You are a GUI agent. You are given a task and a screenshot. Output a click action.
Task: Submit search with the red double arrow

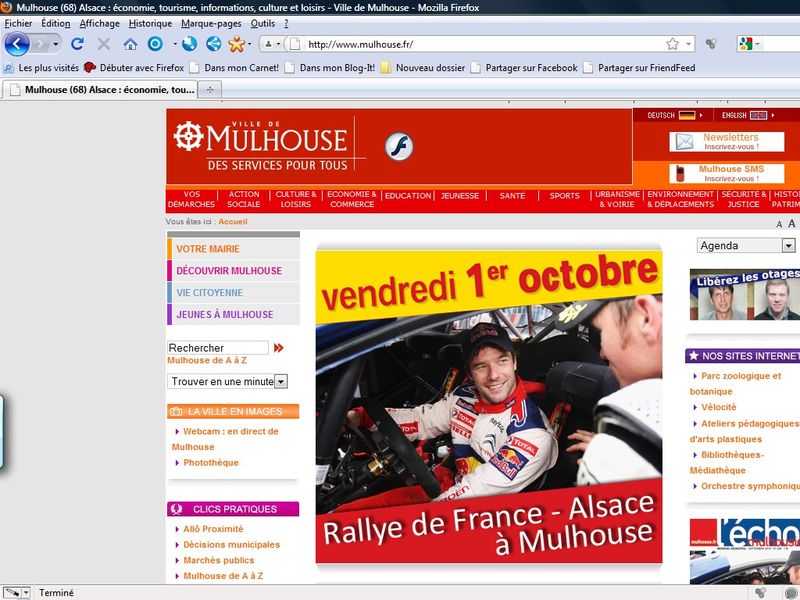[278, 348]
